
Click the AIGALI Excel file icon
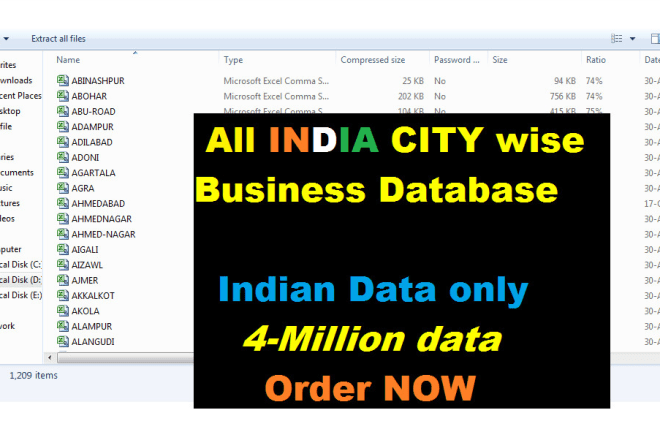(x=63, y=249)
